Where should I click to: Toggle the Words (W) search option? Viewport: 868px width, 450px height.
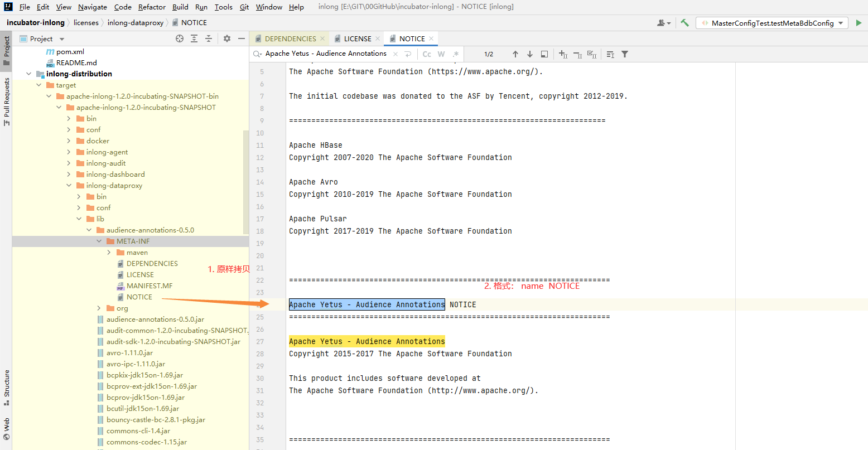tap(441, 54)
